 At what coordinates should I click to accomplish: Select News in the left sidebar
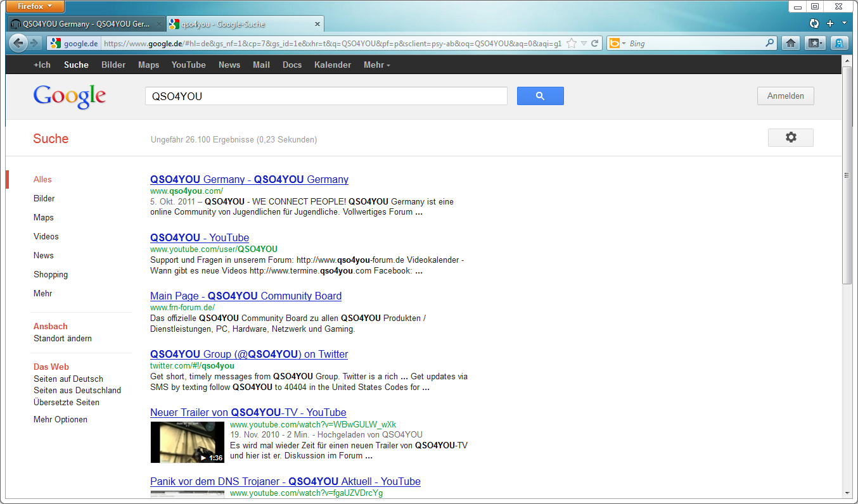(x=43, y=255)
